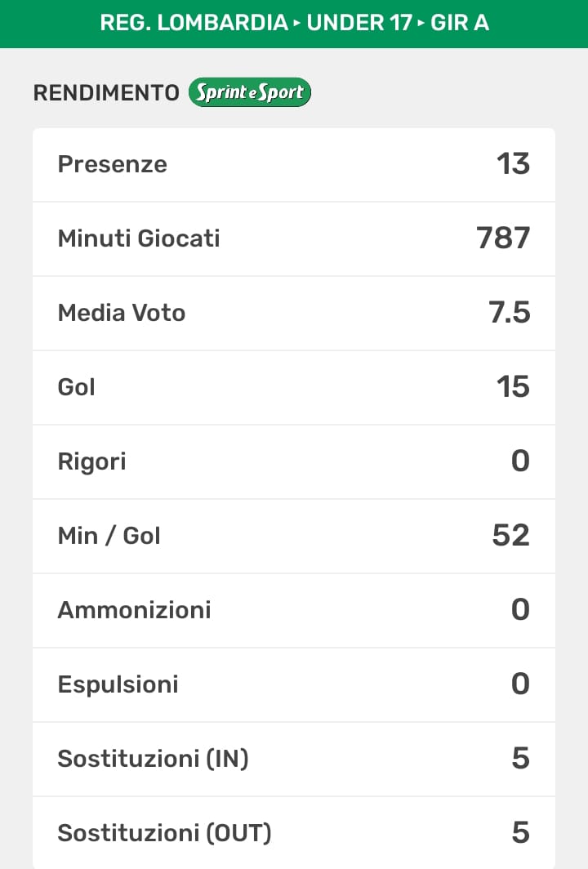Tap the Min / Gol label

pyautogui.click(x=109, y=536)
